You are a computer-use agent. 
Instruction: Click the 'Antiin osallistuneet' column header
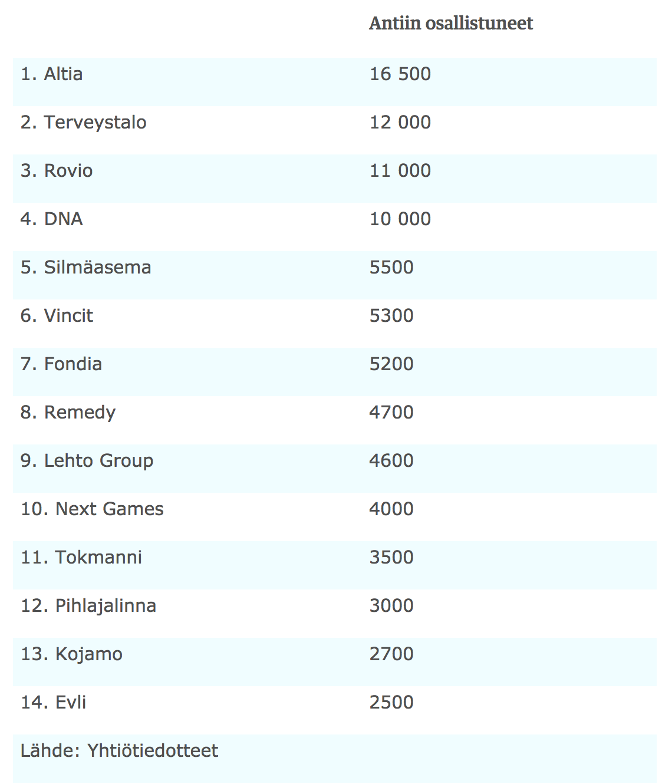point(451,24)
